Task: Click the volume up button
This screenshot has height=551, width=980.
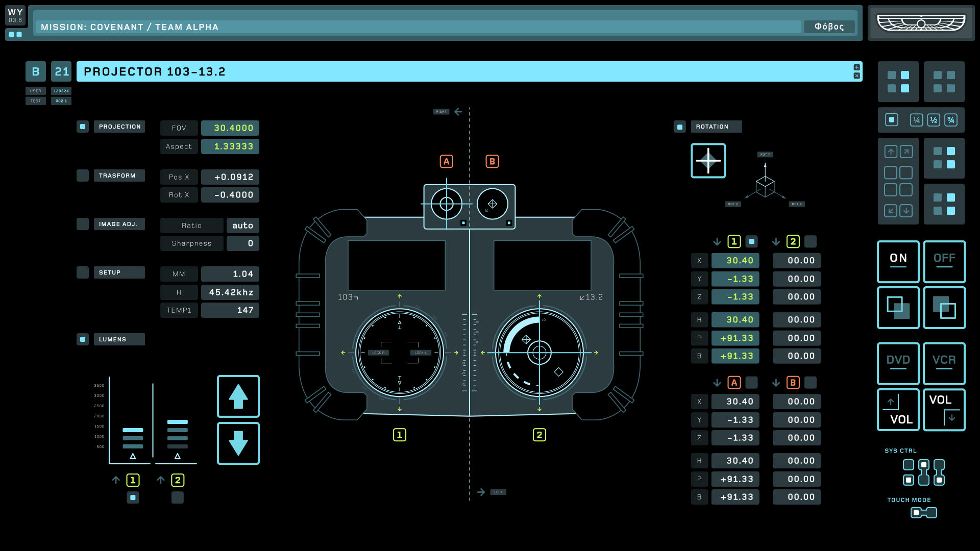Action: pos(898,410)
